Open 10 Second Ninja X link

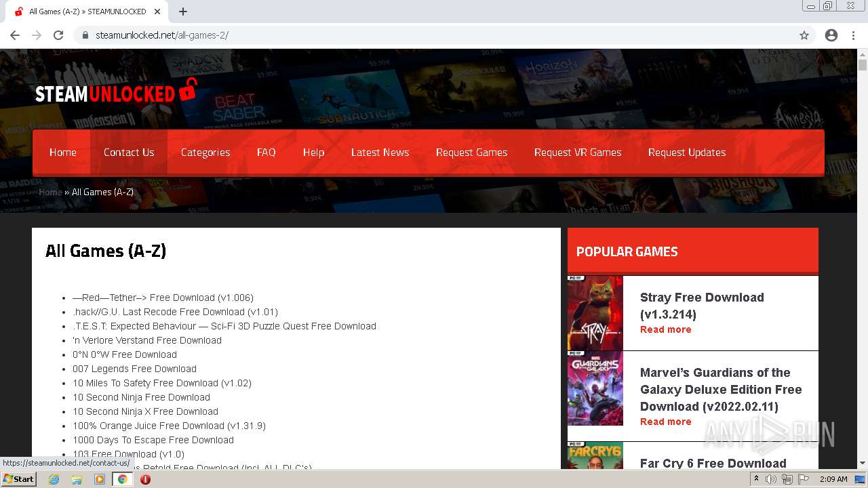[x=145, y=411]
